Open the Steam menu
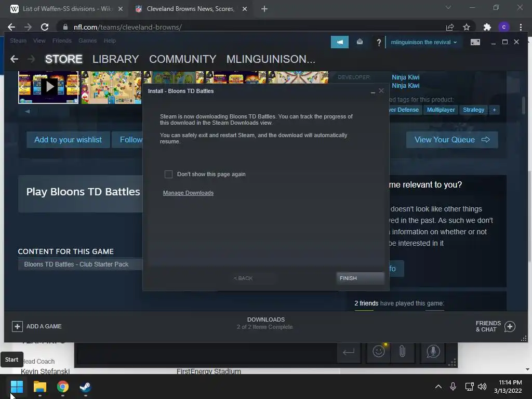The image size is (532, 399). pos(18,41)
